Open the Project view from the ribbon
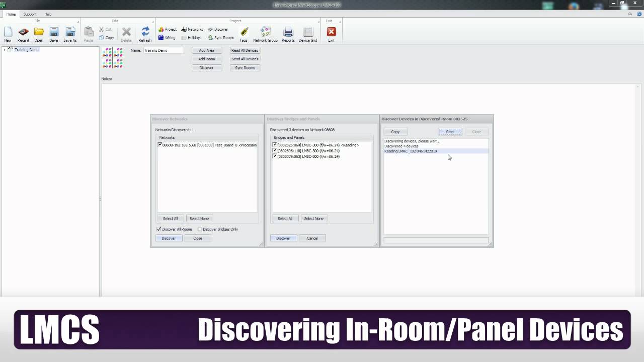The height and width of the screenshot is (362, 644). pyautogui.click(x=168, y=29)
